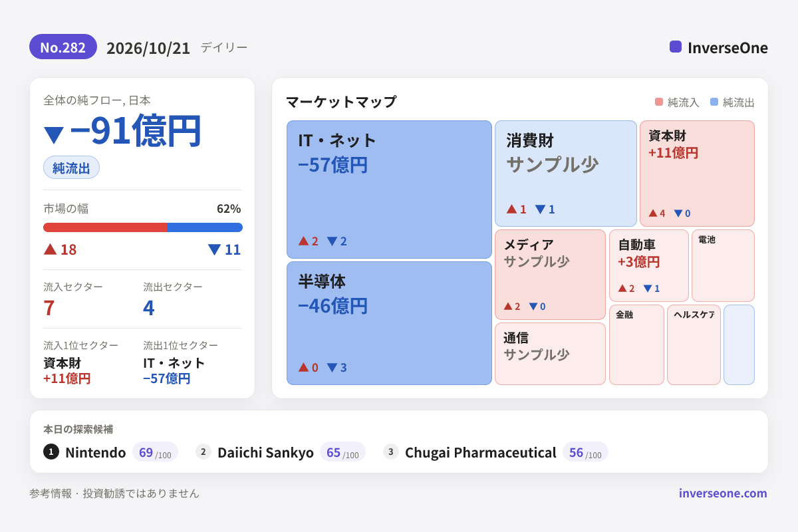
Task: Click the rank 2 badge beside Daiichi Sankyo
Action: [x=203, y=452]
